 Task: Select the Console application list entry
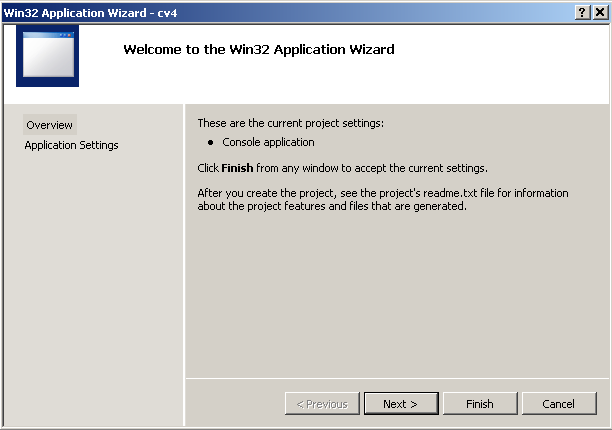[268, 142]
